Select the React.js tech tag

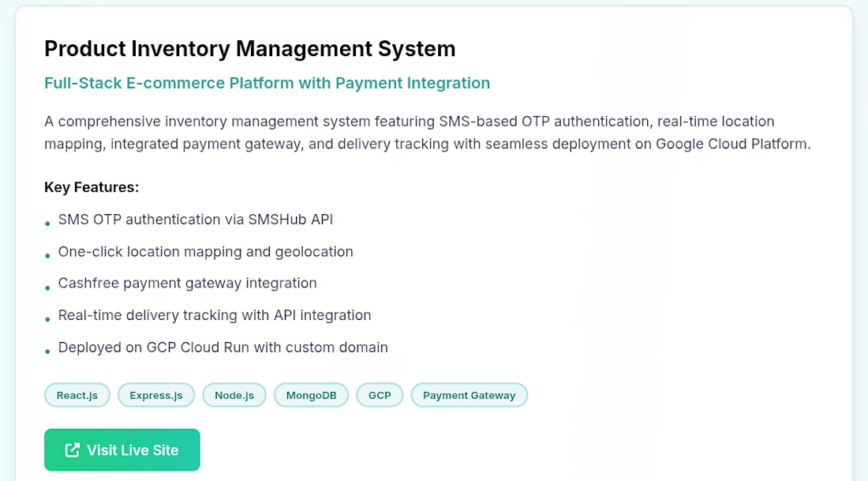(77, 395)
